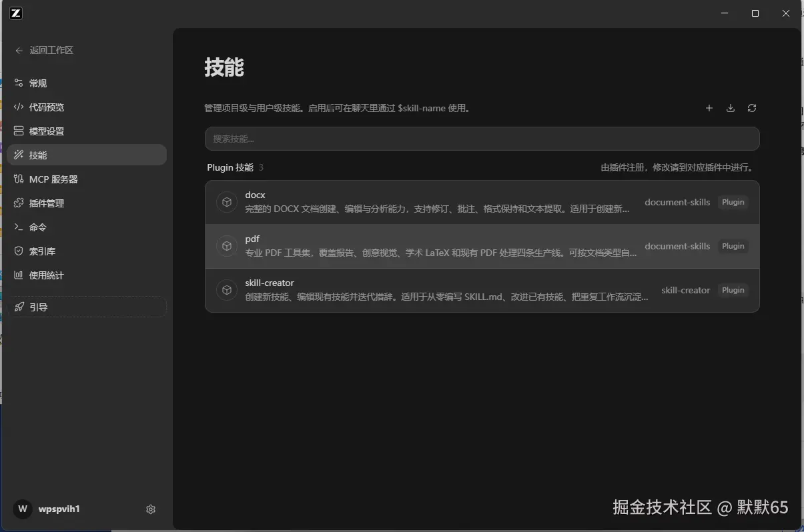
Task: Click the 代码预览 code brackets icon
Action: tap(19, 107)
